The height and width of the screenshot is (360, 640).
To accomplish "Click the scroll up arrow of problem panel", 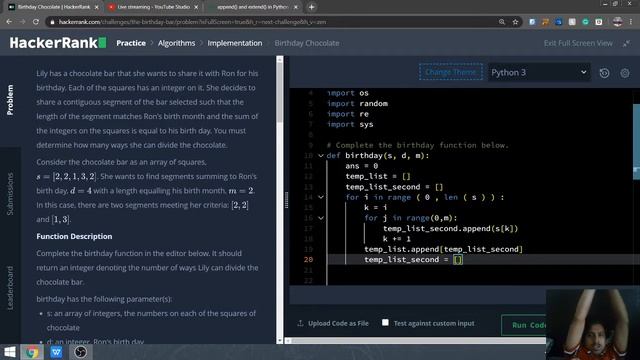I will (280, 60).
